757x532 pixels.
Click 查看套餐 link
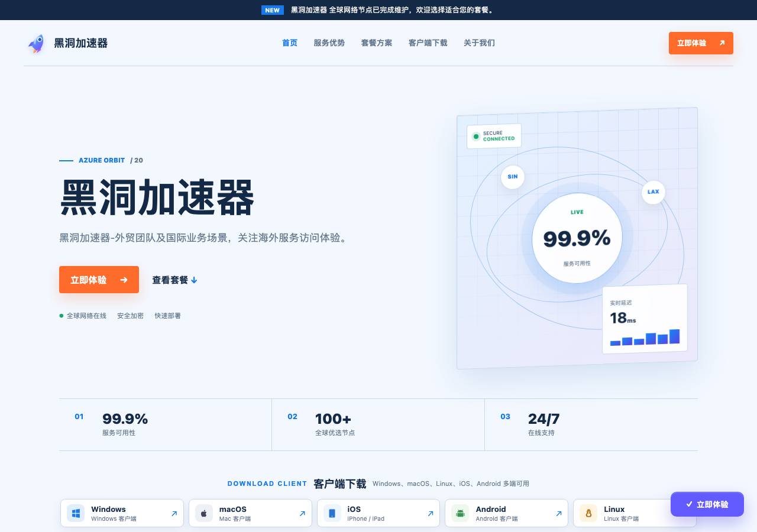[174, 280]
